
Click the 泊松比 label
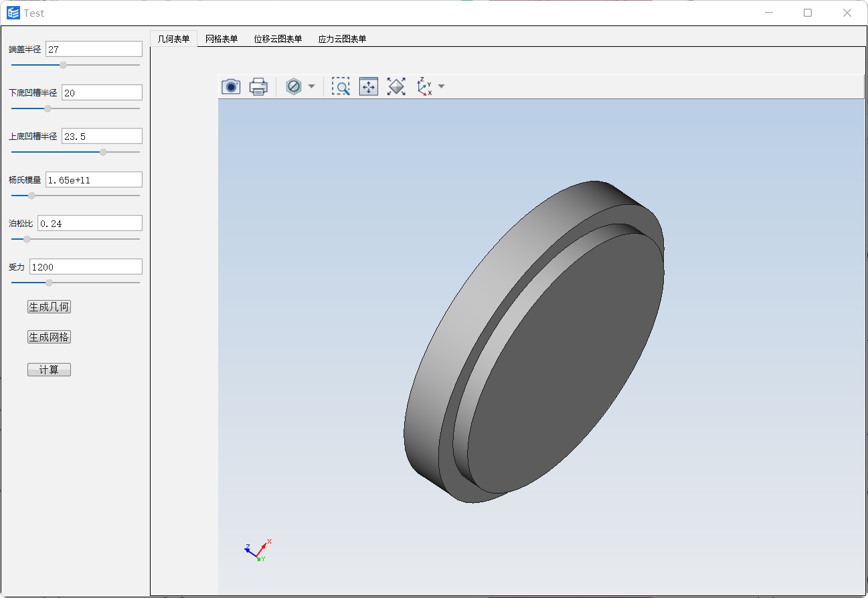[x=21, y=224]
